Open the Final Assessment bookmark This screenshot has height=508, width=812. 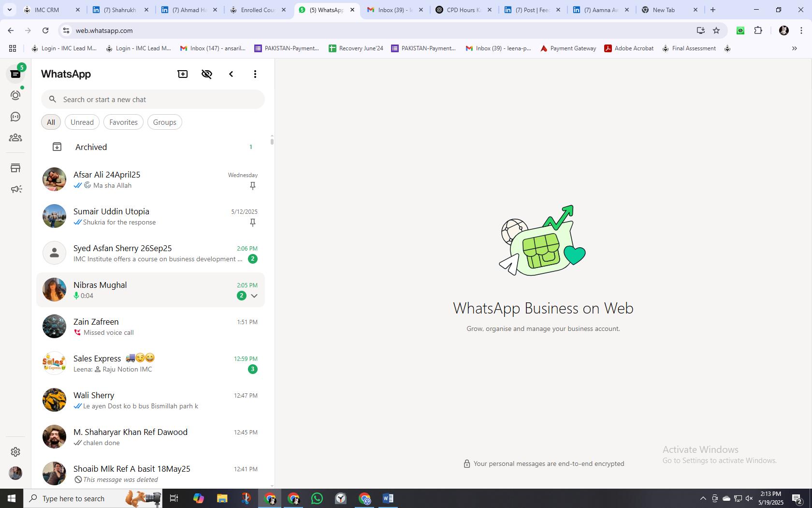click(x=689, y=48)
